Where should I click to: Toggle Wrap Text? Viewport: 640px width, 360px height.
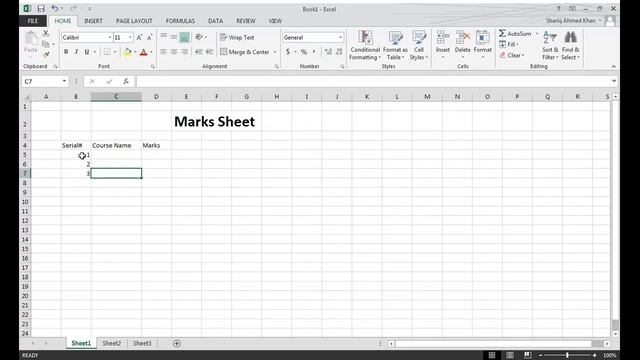click(x=237, y=38)
